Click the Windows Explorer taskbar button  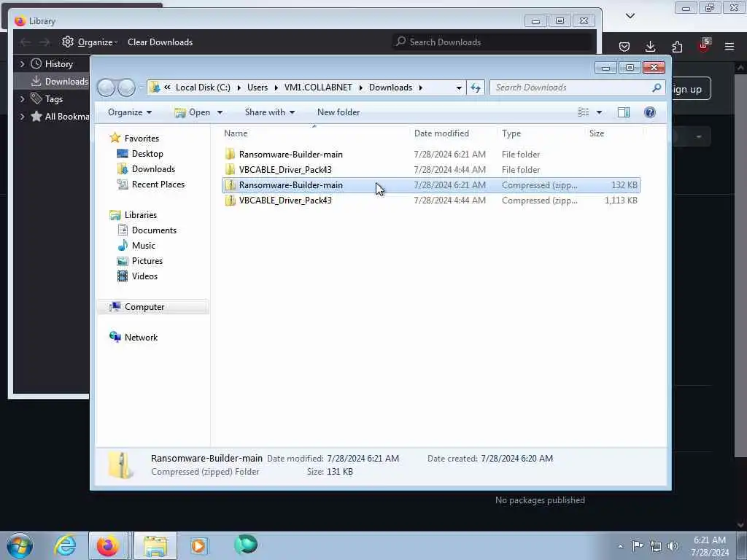[x=155, y=545]
